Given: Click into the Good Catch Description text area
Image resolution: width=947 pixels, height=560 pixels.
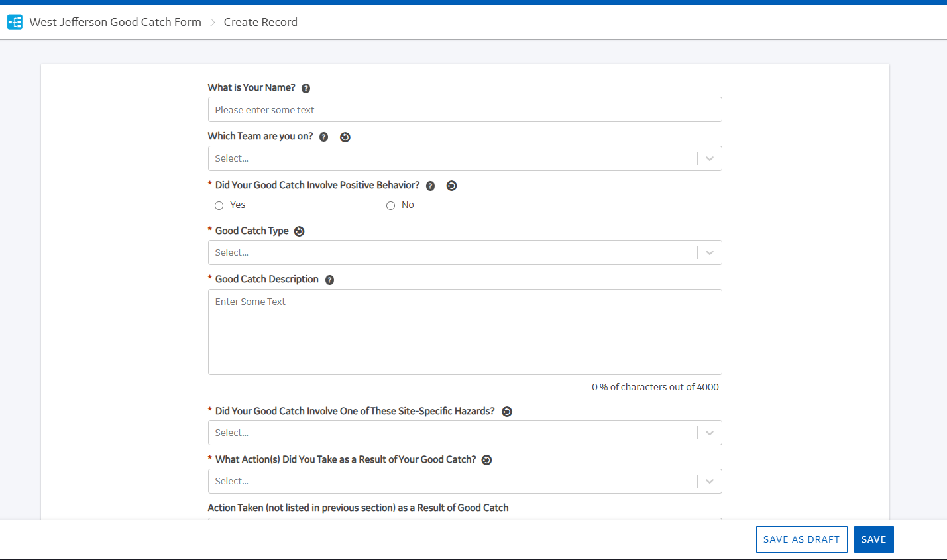Looking at the screenshot, I should coord(465,331).
